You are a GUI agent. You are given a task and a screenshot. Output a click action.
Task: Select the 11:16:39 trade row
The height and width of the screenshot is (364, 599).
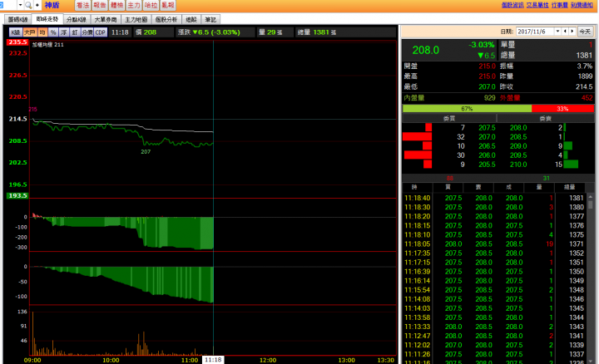(x=494, y=272)
